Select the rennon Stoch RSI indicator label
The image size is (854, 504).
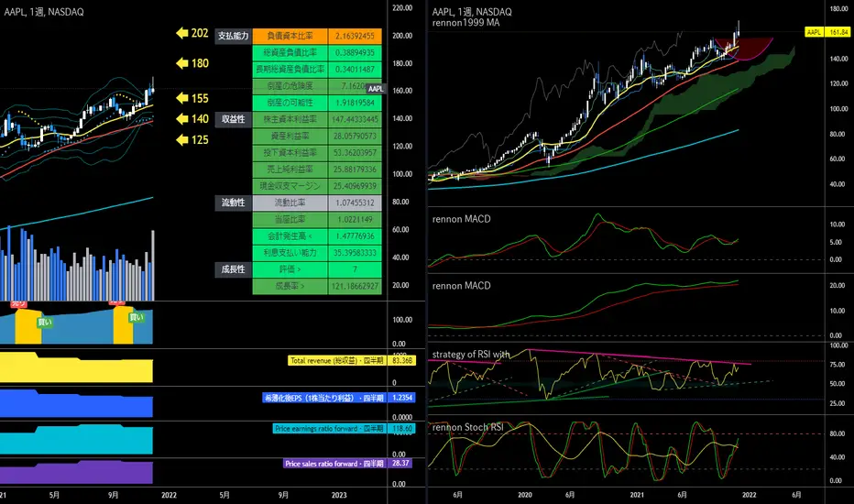(468, 427)
